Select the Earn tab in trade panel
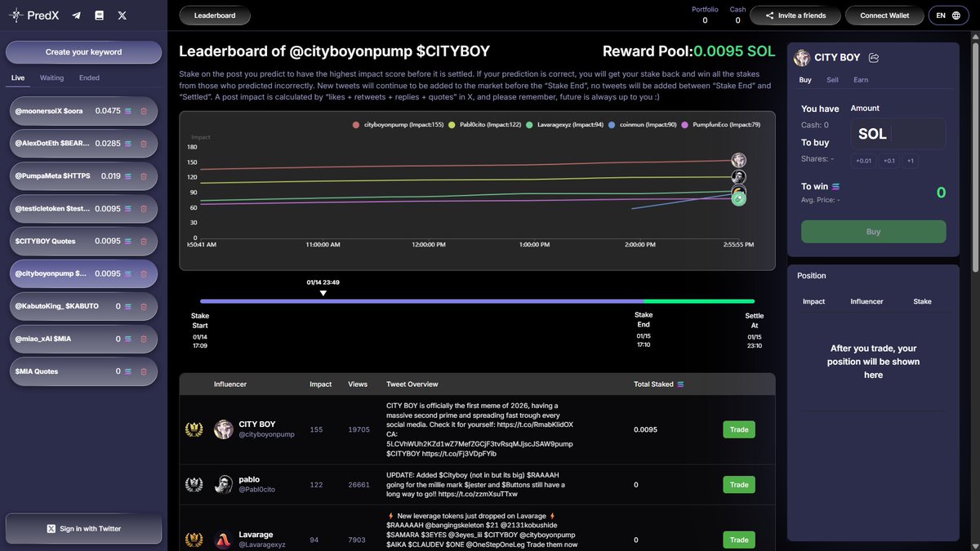The width and height of the screenshot is (980, 551). coord(861,80)
